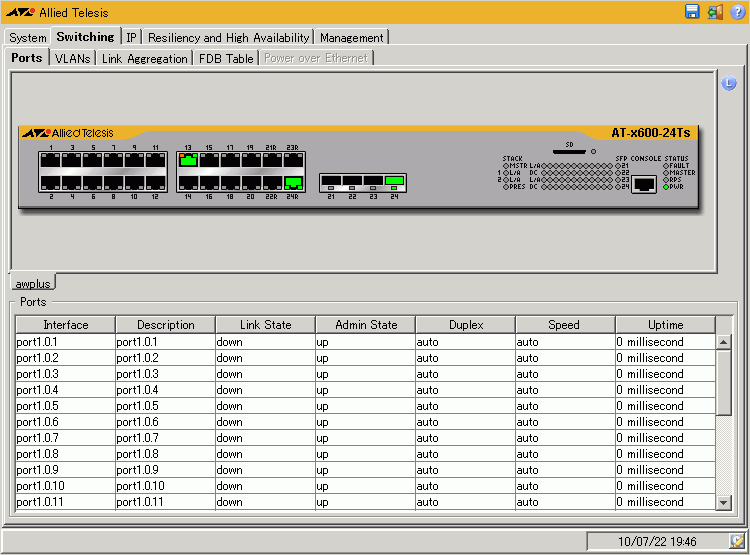Select green active port 24R on switch
The height and width of the screenshot is (555, 750).
click(293, 183)
